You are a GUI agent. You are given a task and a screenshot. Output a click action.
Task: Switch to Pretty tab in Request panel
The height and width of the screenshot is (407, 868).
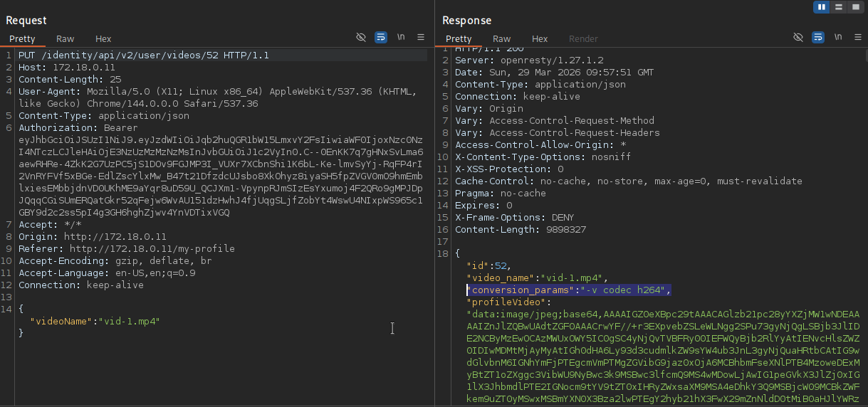click(22, 39)
